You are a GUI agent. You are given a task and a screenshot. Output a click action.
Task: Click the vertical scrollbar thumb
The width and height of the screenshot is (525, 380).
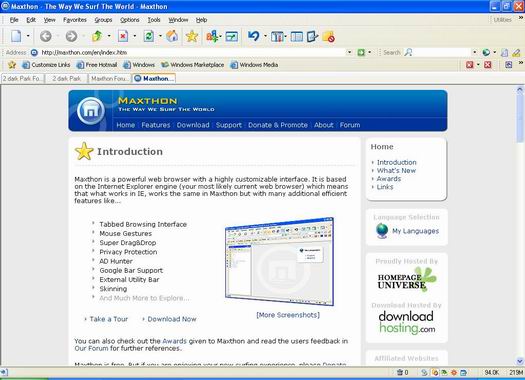pyautogui.click(x=520, y=118)
